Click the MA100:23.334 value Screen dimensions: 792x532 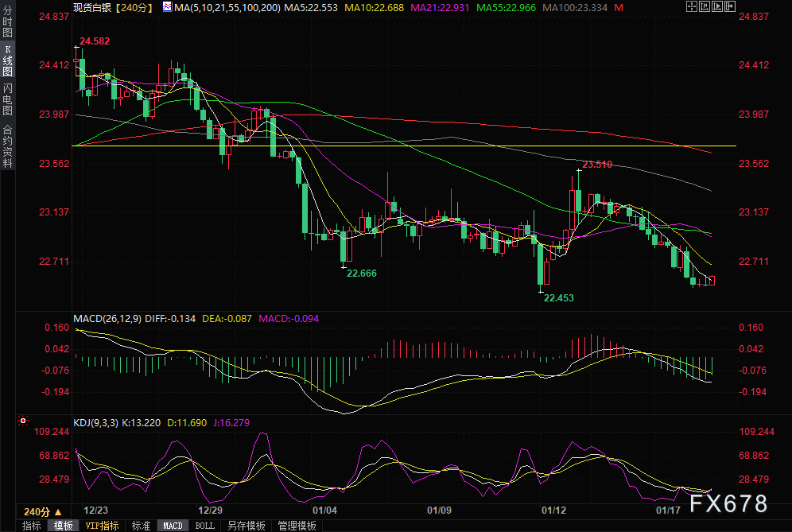pyautogui.click(x=575, y=8)
